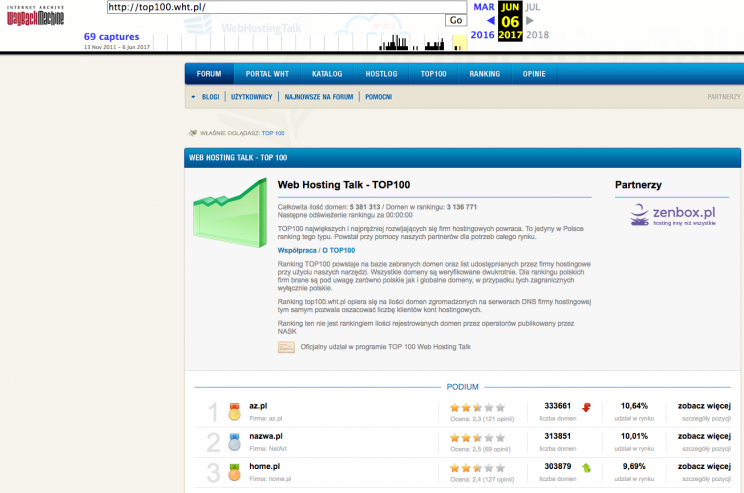Screen dimensions: 744x493
Task: Open the Forum tab
Action: coord(209,74)
